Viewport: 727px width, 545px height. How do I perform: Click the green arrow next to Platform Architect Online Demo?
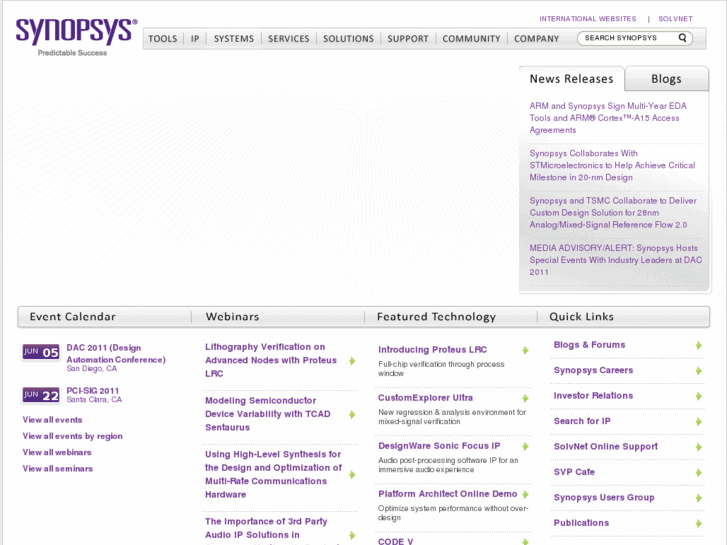pos(525,494)
